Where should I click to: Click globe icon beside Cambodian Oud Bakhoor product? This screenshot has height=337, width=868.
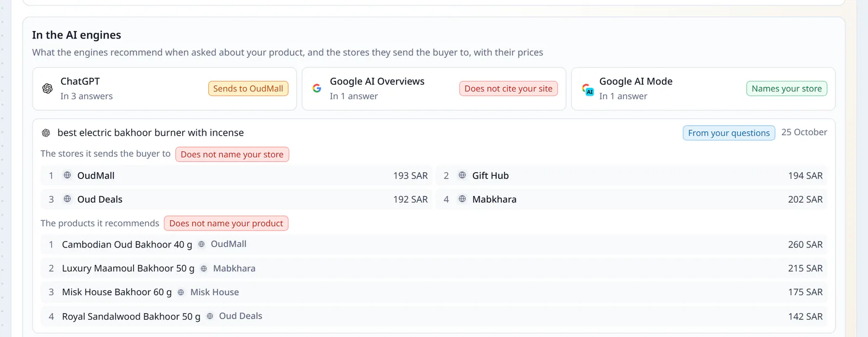coord(201,244)
